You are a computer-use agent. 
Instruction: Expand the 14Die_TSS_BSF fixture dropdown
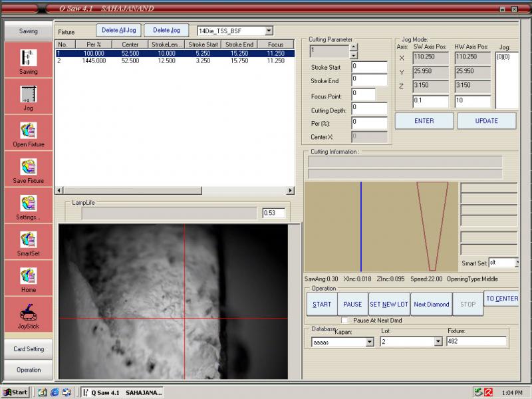[x=269, y=31]
